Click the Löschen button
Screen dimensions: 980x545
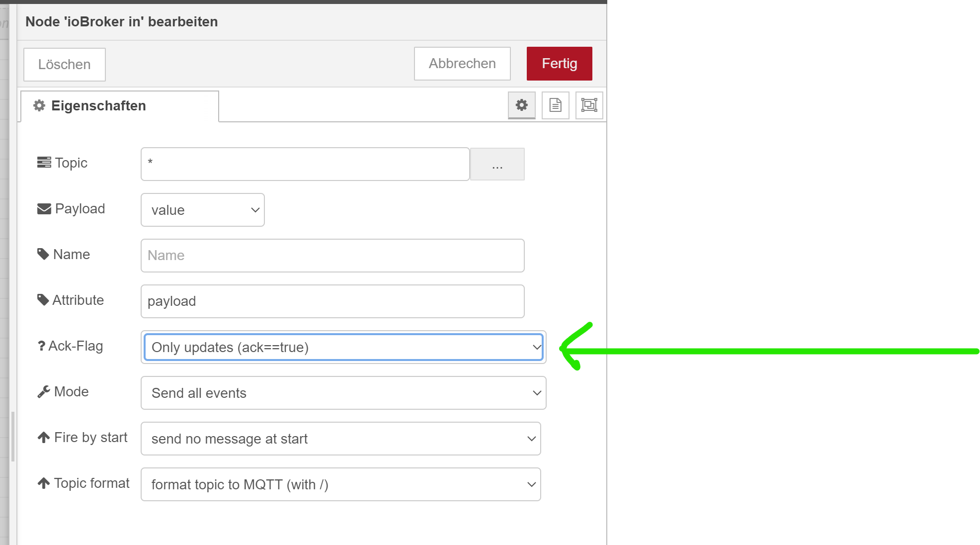point(65,65)
